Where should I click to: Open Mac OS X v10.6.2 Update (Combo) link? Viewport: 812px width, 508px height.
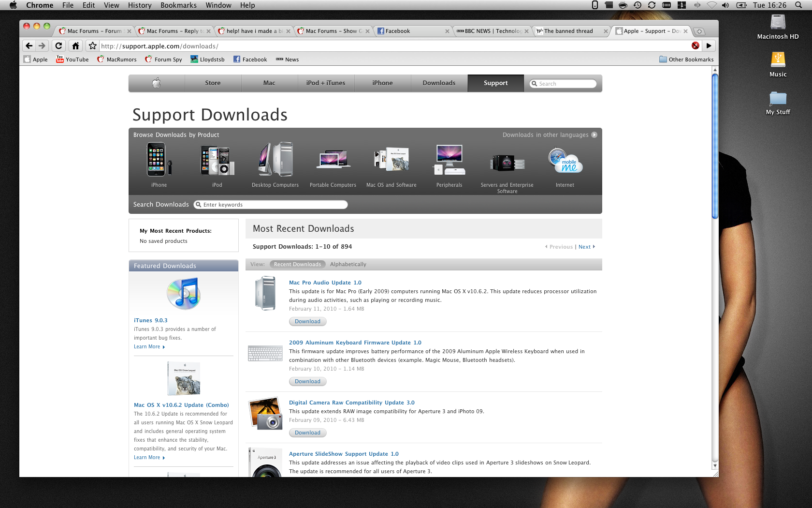pyautogui.click(x=181, y=405)
